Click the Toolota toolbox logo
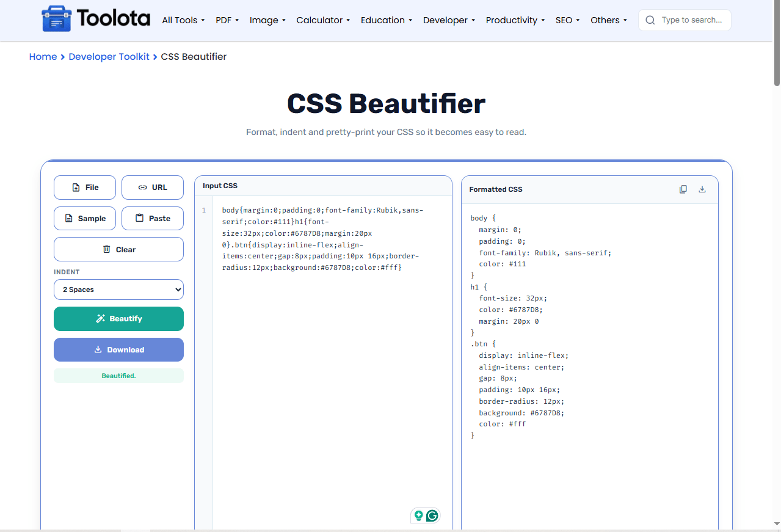The width and height of the screenshot is (781, 532). pos(56,20)
